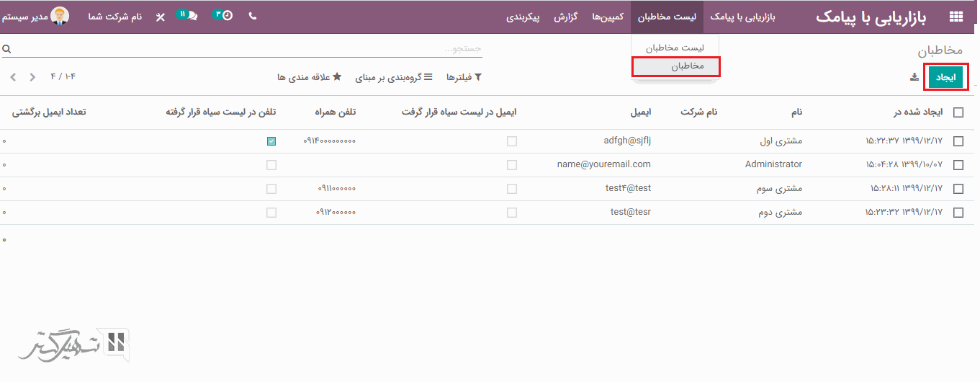Toggle phone blacklist checkbox for مشتری سوم

click(x=271, y=189)
